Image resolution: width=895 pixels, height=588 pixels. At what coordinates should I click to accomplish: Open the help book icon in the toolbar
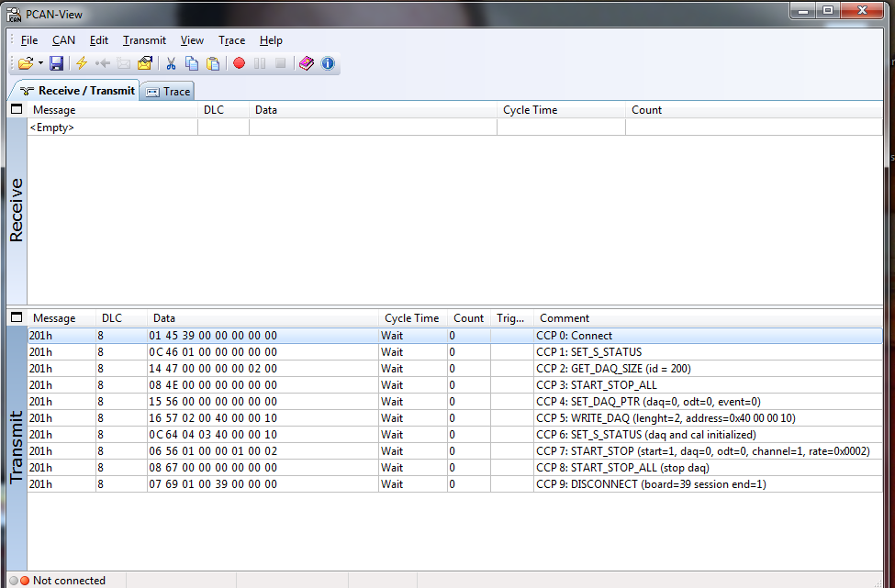(x=307, y=63)
